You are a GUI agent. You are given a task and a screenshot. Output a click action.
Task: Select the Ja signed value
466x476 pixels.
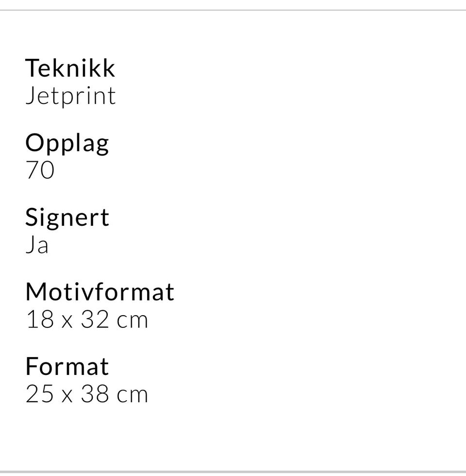[x=37, y=245]
